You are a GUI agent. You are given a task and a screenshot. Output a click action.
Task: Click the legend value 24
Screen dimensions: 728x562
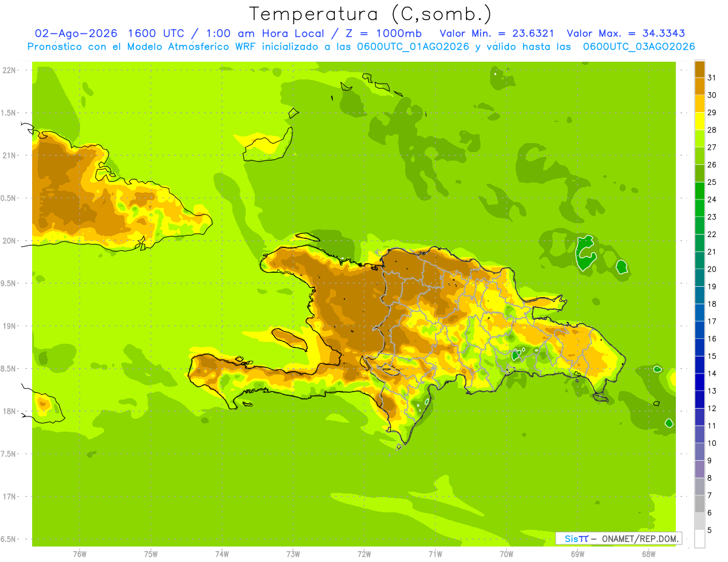coord(713,199)
